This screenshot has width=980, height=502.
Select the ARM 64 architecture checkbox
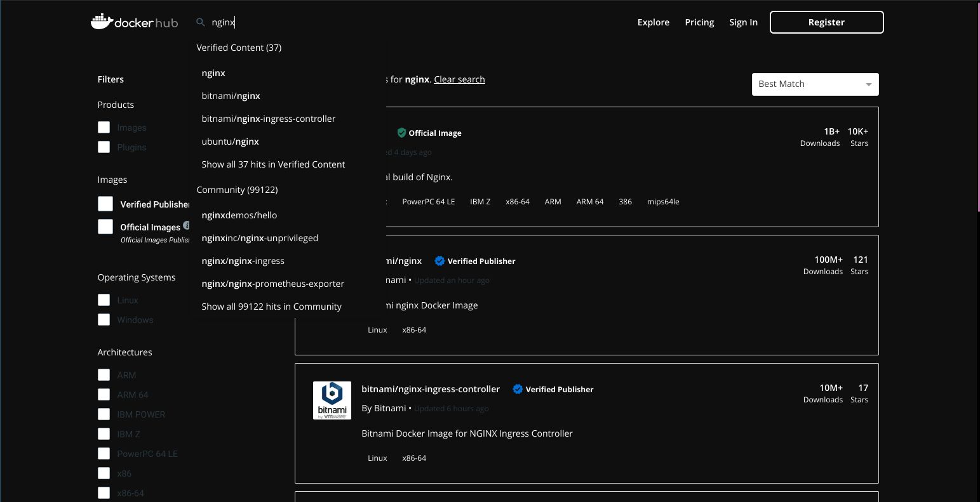104,395
